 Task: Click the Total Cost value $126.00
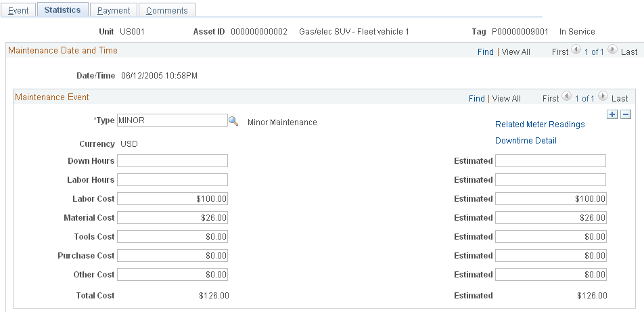click(x=214, y=296)
